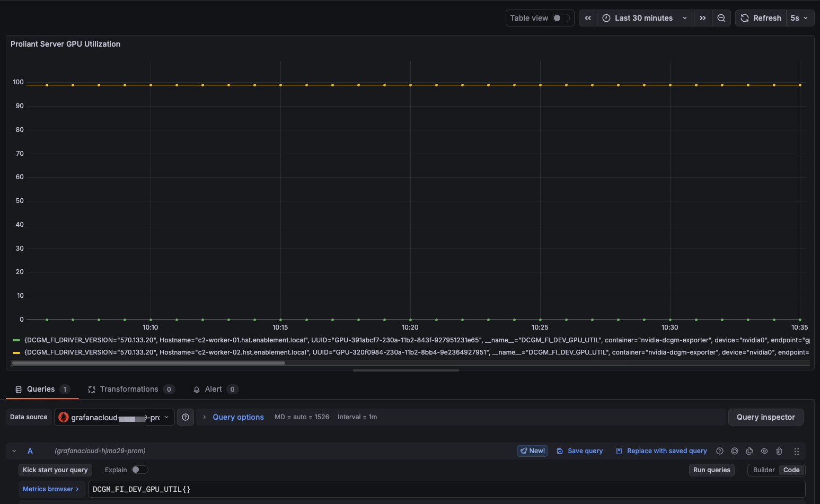Shift time range forward
Image resolution: width=820 pixels, height=504 pixels.
tap(703, 18)
